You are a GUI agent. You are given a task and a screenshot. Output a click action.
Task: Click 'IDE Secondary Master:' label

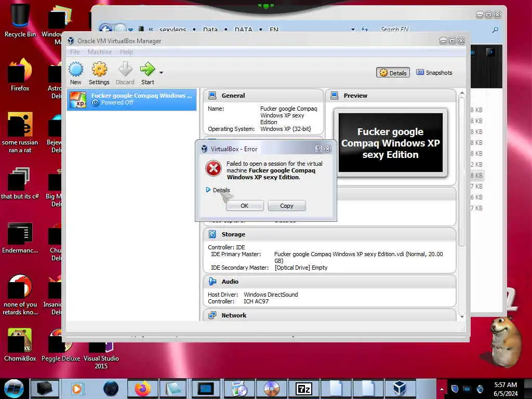(240, 268)
